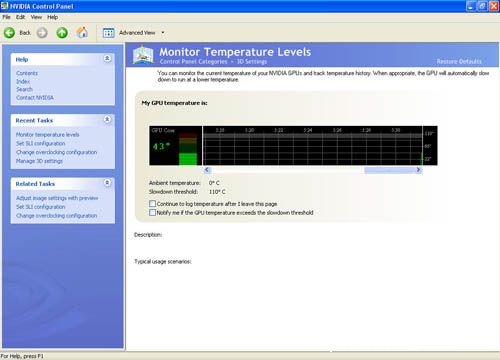This screenshot has height=360, width=500.
Task: Open the View menu
Action: pyautogui.click(x=36, y=17)
